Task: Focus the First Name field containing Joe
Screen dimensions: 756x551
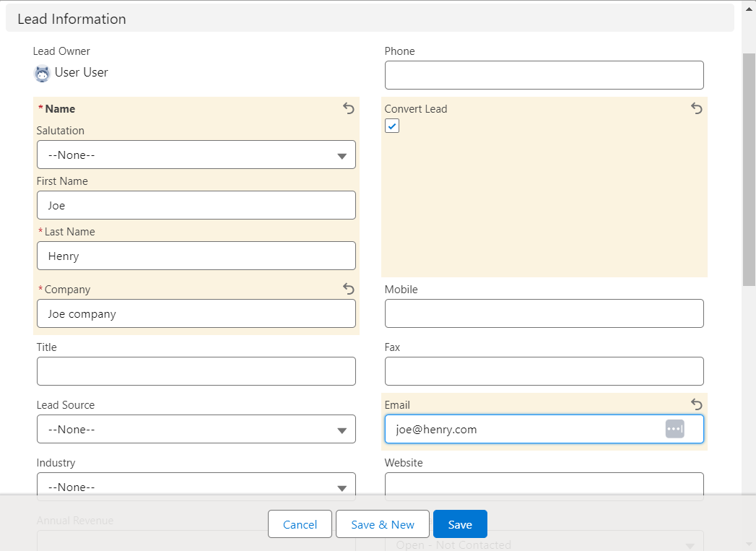Action: pyautogui.click(x=196, y=205)
